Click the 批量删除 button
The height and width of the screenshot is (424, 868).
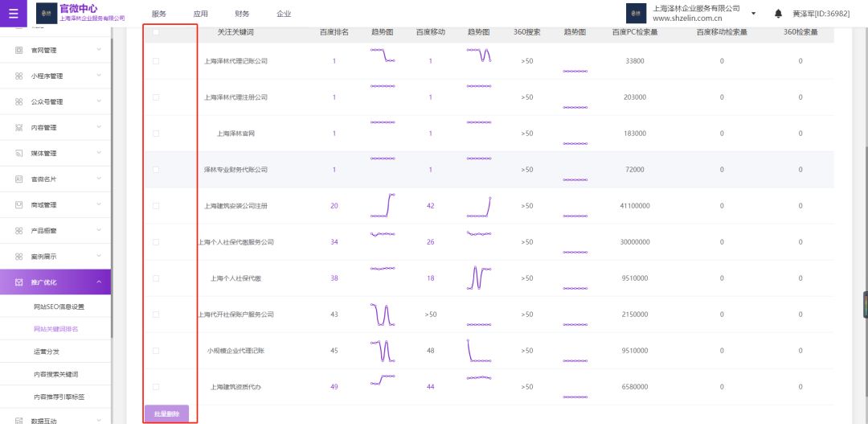pyautogui.click(x=166, y=414)
